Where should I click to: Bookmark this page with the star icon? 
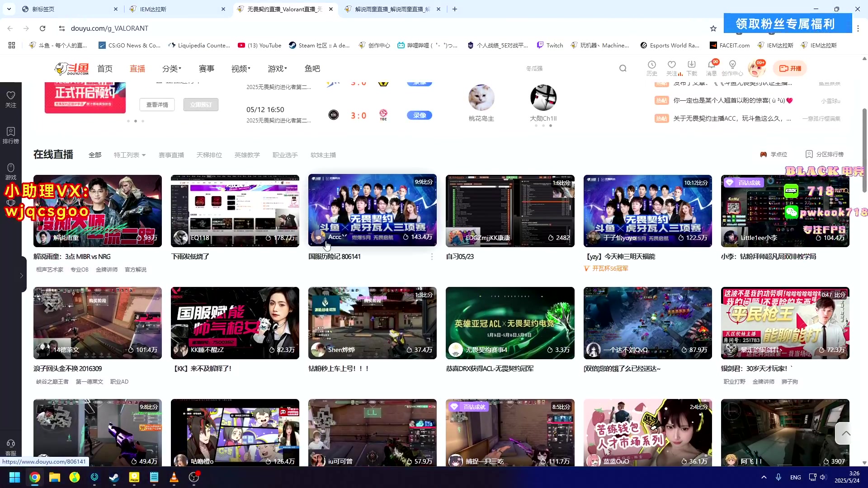[713, 28]
